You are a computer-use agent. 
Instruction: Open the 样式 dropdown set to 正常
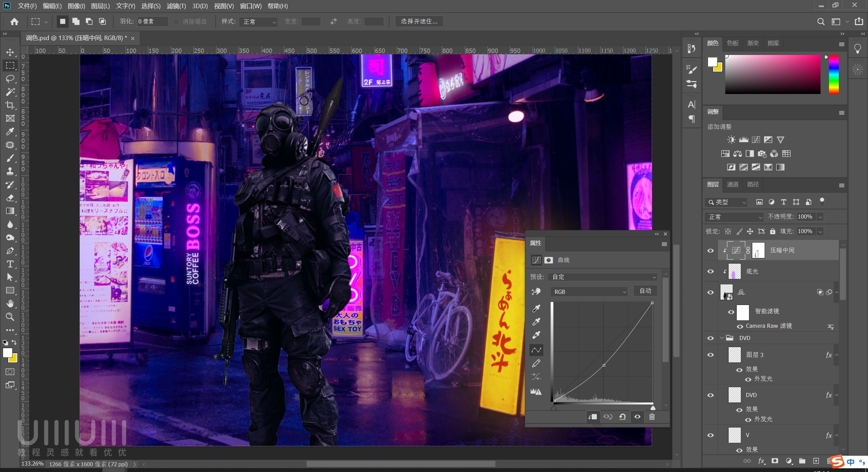[x=259, y=22]
